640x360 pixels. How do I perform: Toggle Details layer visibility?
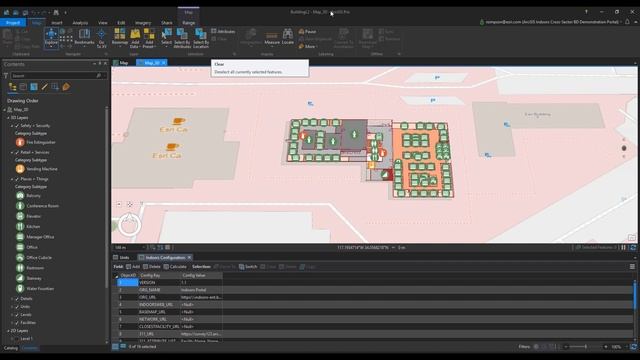17,299
